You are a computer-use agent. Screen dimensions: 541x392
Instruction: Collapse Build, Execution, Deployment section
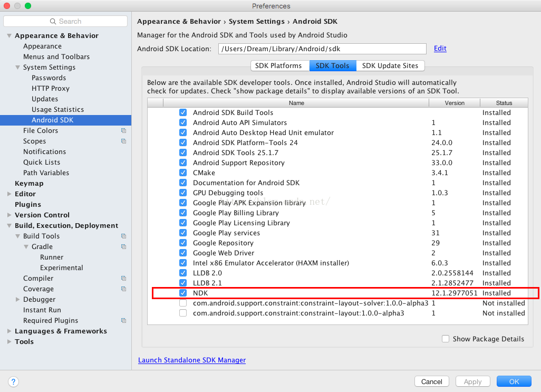pos(9,226)
